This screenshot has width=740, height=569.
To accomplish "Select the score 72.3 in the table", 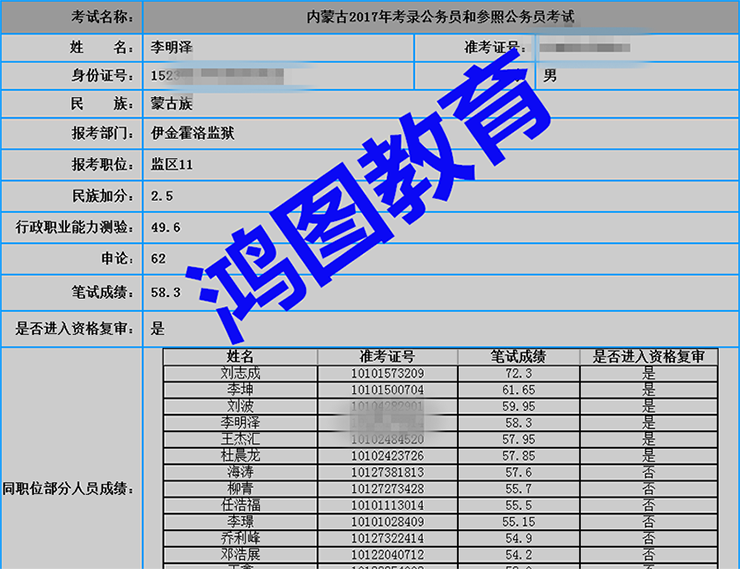I will [x=518, y=374].
